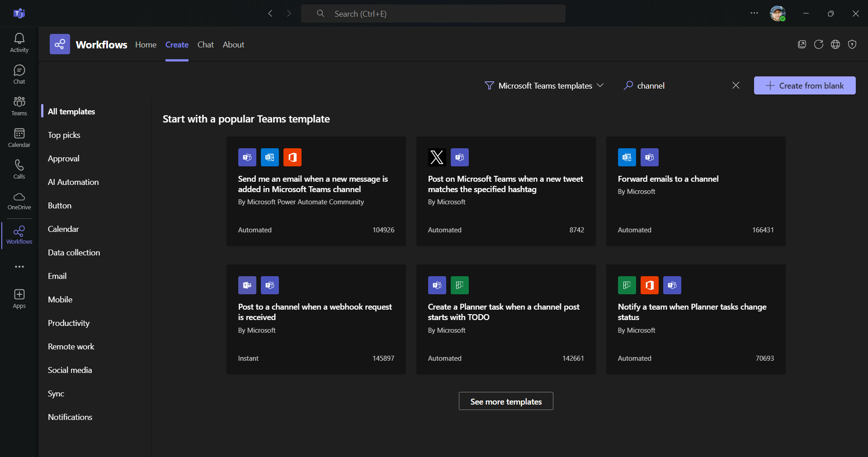This screenshot has height=457, width=868.
Task: Click the pop-out app icon
Action: tap(802, 44)
